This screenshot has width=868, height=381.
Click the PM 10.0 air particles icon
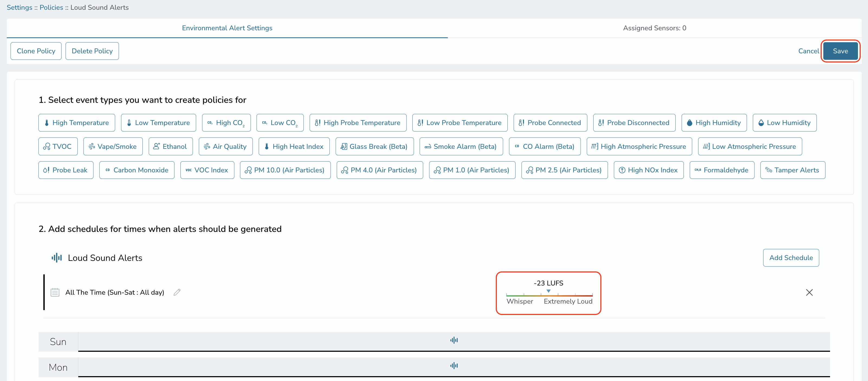point(248,170)
